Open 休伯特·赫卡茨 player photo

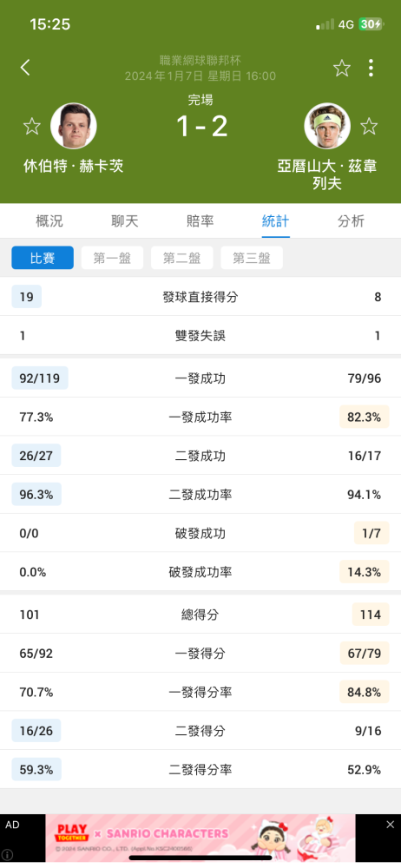74,126
